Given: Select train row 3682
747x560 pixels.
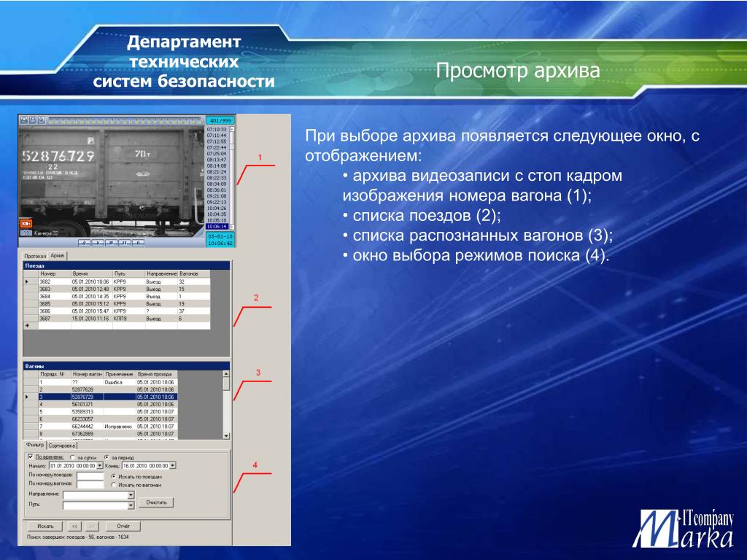Looking at the screenshot, I should tap(117, 281).
